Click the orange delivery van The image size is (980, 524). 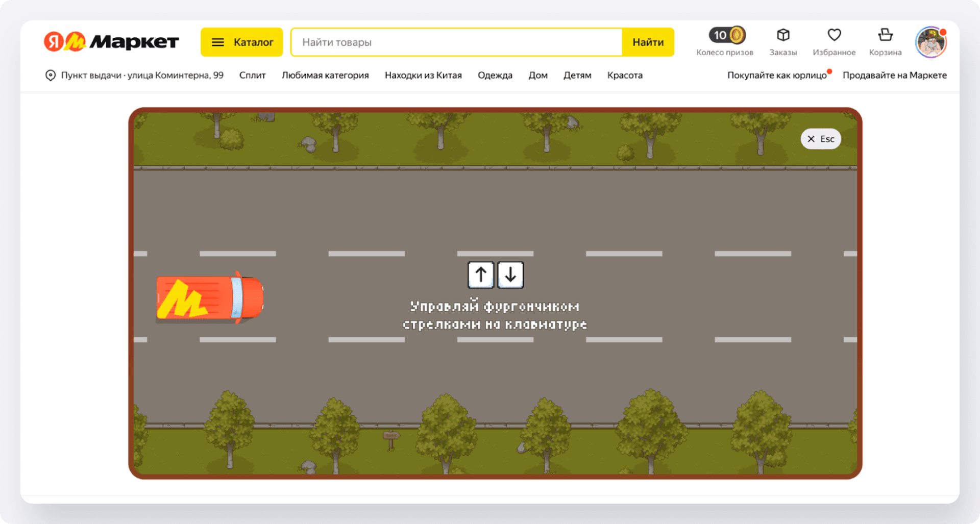210,298
